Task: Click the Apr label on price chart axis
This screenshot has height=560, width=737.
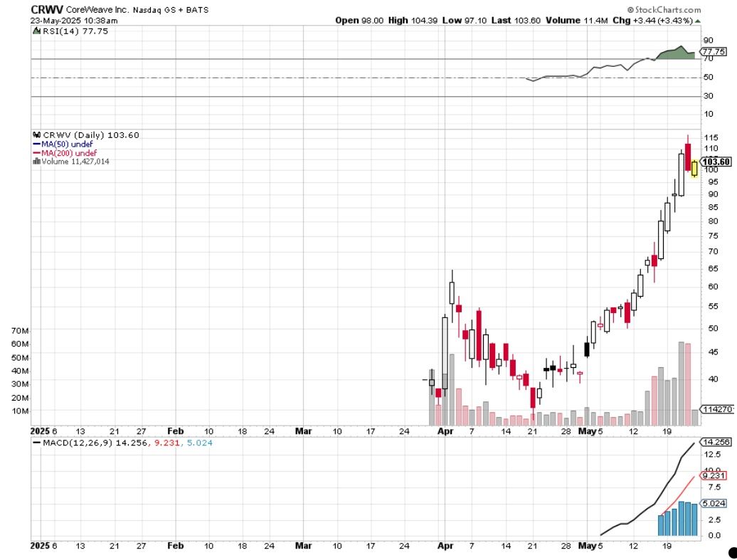Action: [x=445, y=431]
